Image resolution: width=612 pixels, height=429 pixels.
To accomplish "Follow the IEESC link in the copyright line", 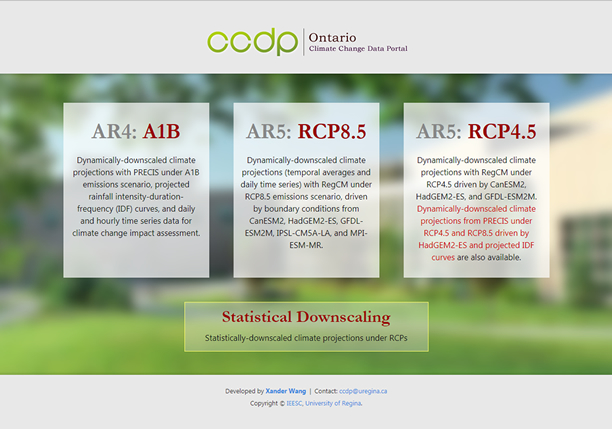I will point(296,403).
